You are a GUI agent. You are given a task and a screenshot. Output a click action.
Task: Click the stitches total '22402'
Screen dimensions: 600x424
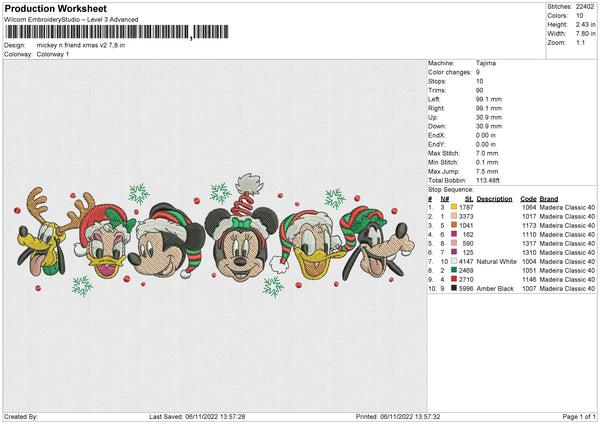[x=585, y=7]
